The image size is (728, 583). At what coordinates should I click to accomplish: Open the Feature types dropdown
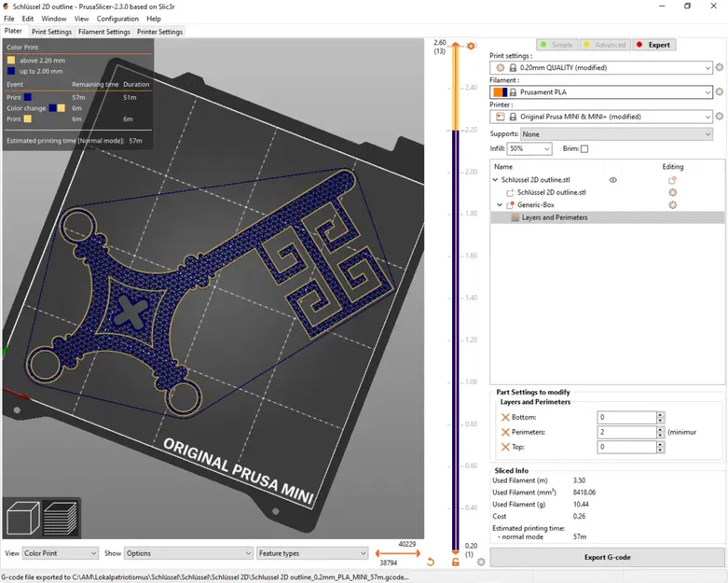pos(312,553)
